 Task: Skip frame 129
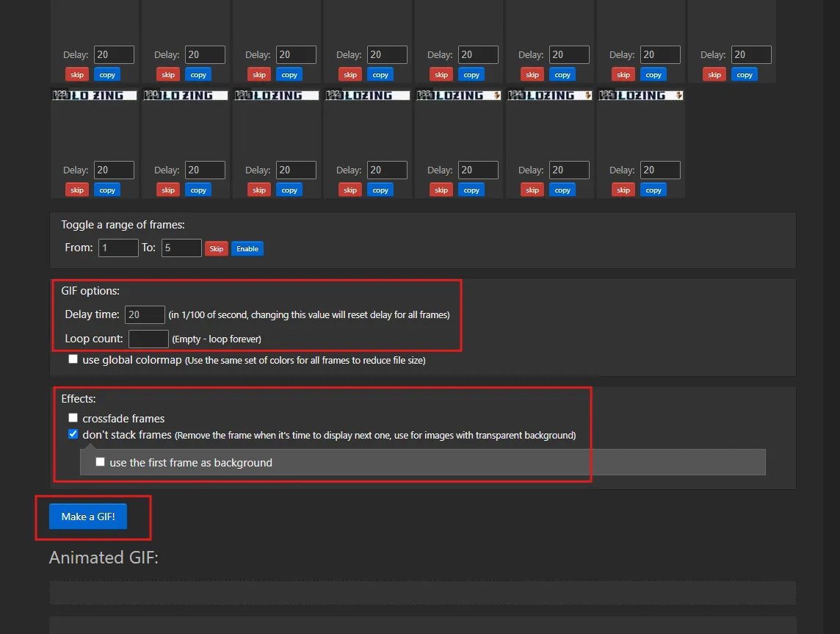(x=77, y=190)
